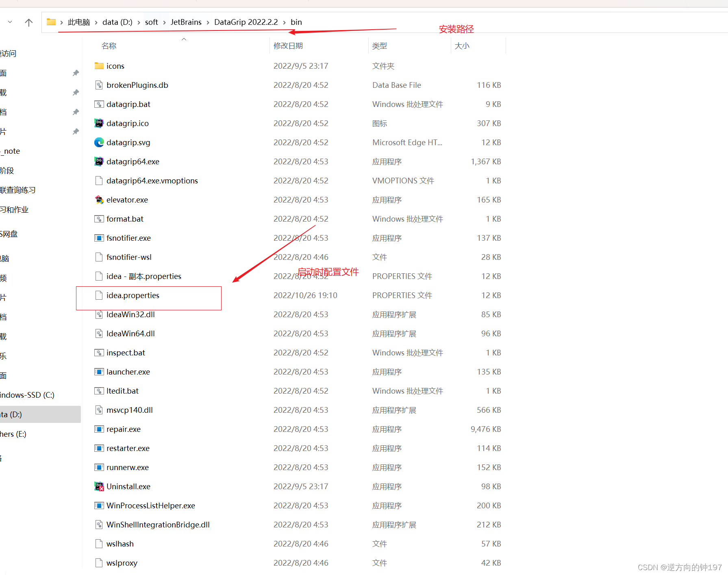728x575 pixels.
Task: Click the icons folder icon
Action: pyautogui.click(x=99, y=66)
